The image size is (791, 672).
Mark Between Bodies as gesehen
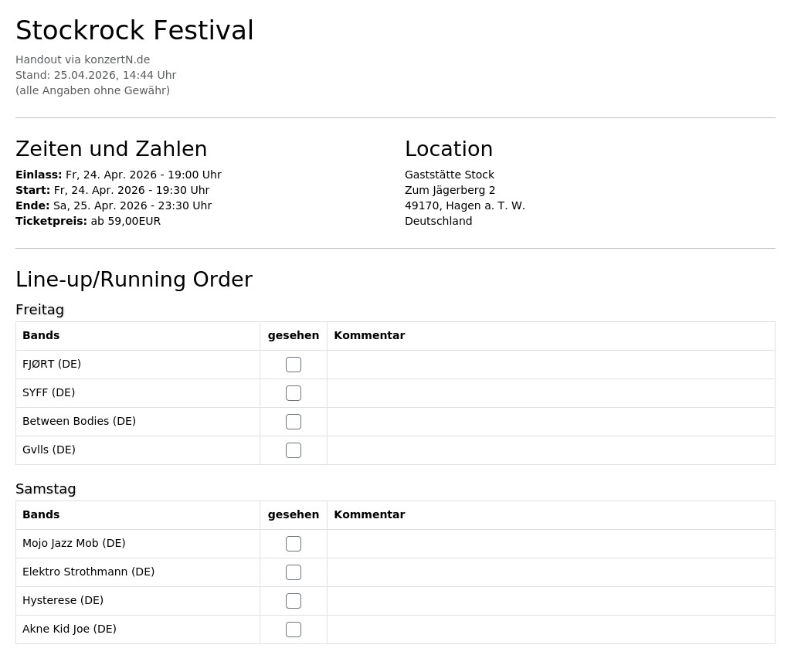[293, 422]
